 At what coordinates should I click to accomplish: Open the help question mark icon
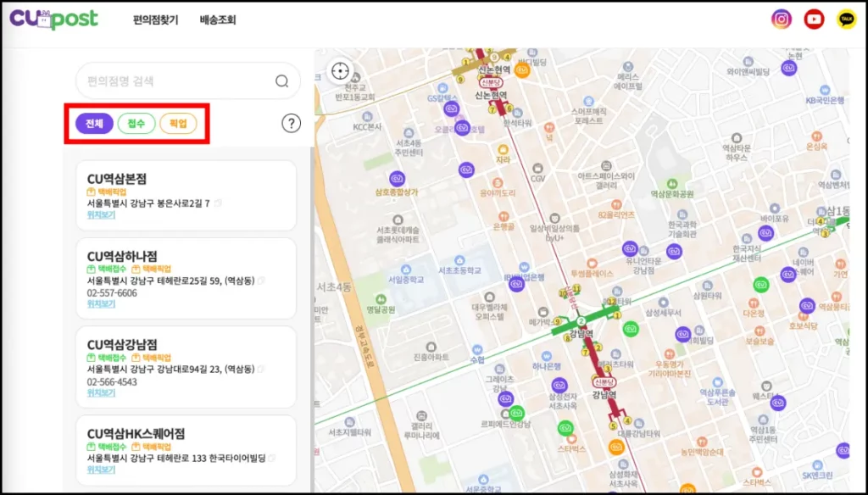click(x=291, y=123)
